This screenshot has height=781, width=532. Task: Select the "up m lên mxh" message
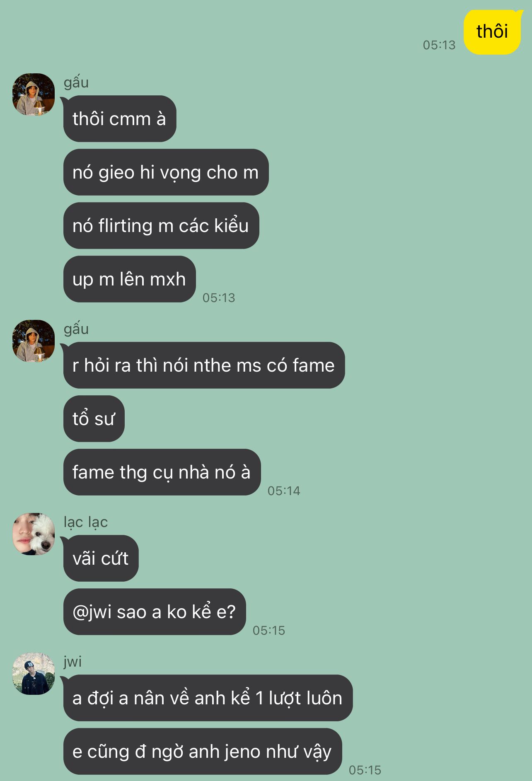[129, 279]
